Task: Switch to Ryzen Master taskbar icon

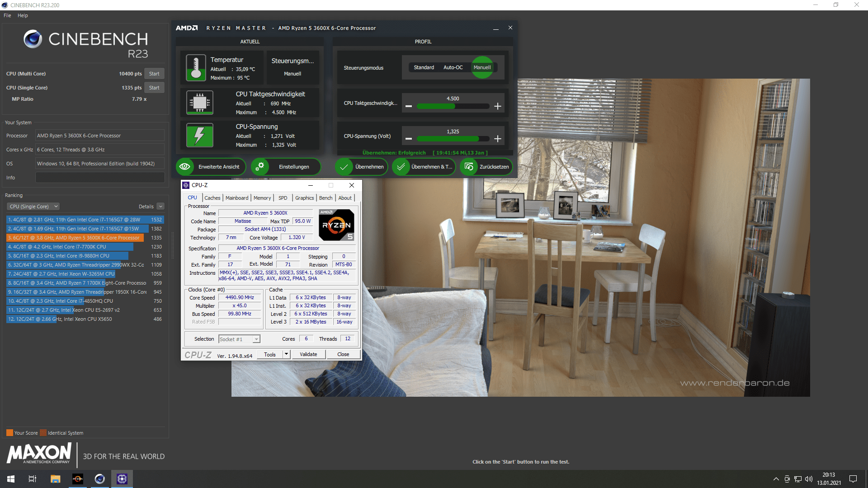Action: (x=78, y=479)
